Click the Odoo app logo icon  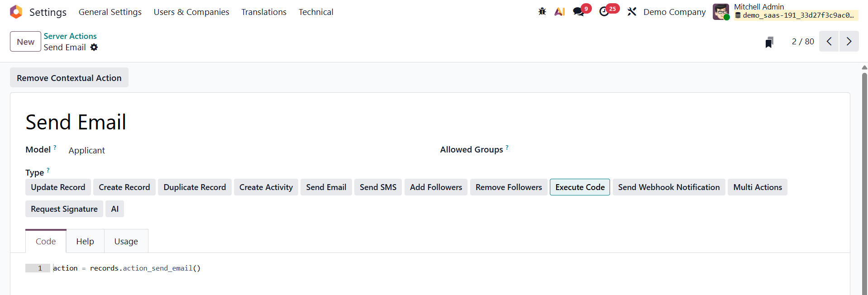(x=16, y=12)
